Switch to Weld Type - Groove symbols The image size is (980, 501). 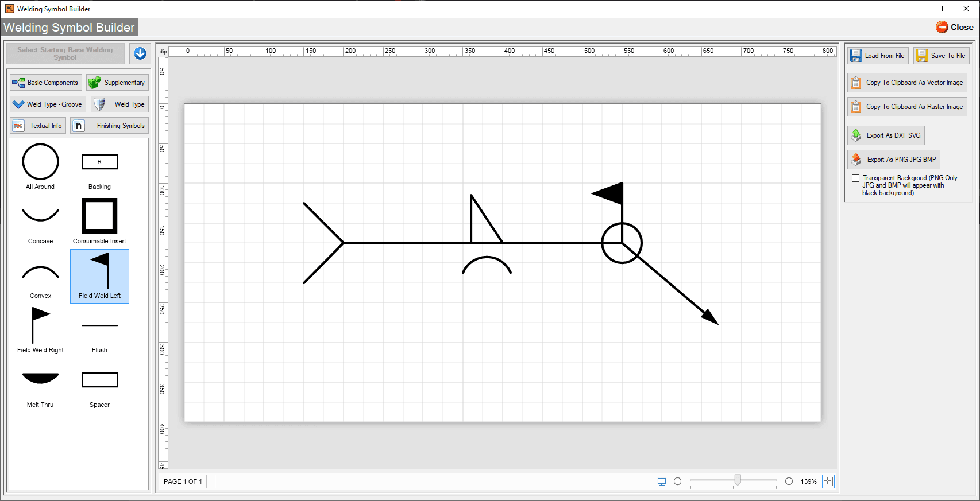pyautogui.click(x=48, y=104)
